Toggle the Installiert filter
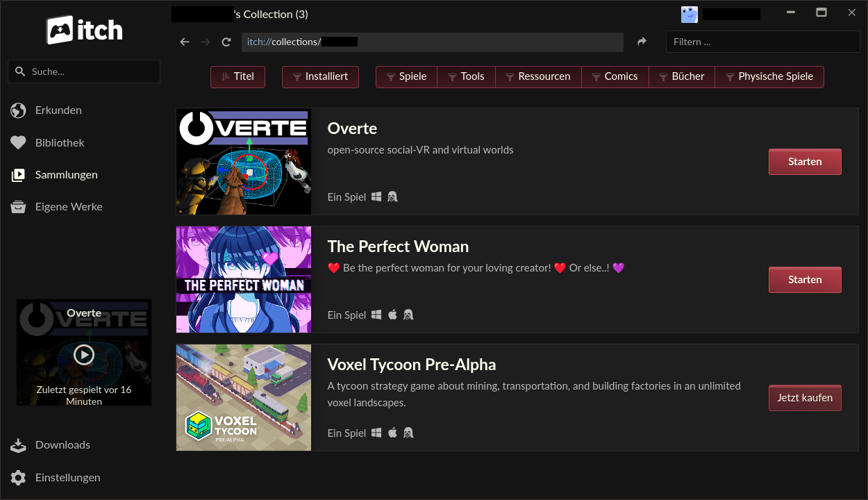This screenshot has width=868, height=500. coord(320,76)
